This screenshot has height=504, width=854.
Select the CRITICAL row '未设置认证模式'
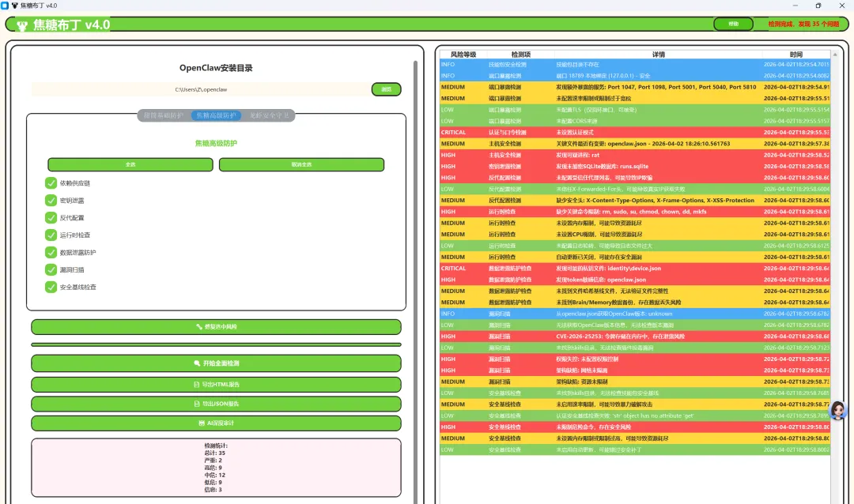635,132
